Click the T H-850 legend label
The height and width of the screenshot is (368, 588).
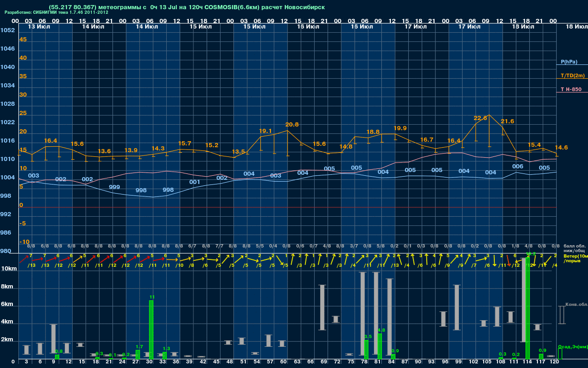(571, 89)
